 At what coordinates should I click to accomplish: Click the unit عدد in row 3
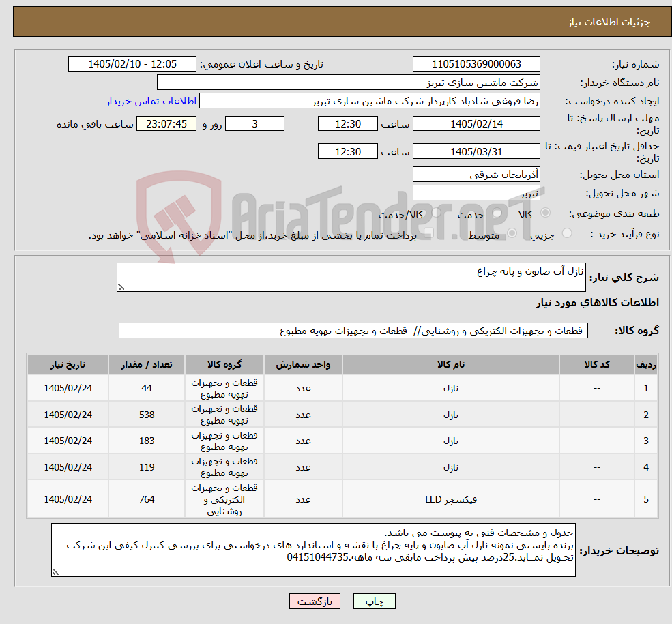(x=303, y=441)
